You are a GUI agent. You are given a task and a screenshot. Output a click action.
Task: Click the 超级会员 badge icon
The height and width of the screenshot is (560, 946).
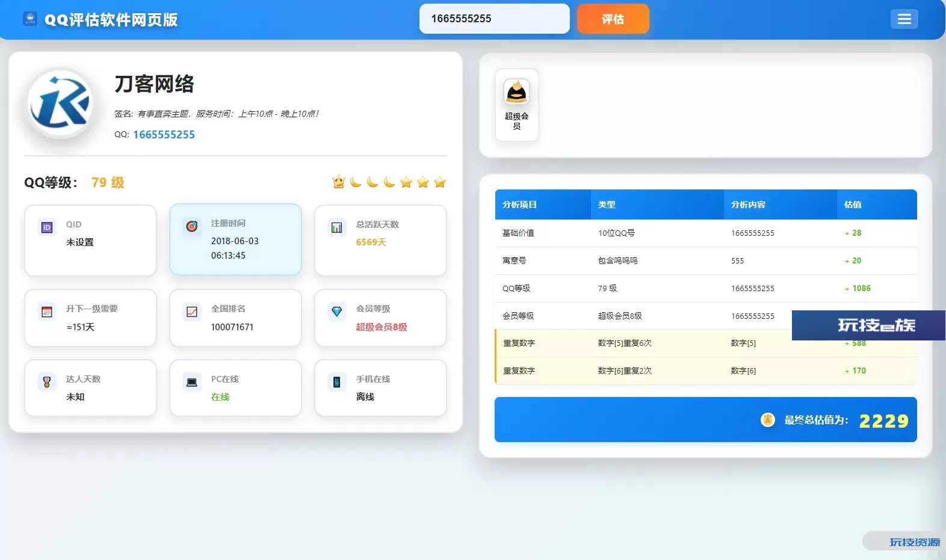[516, 92]
